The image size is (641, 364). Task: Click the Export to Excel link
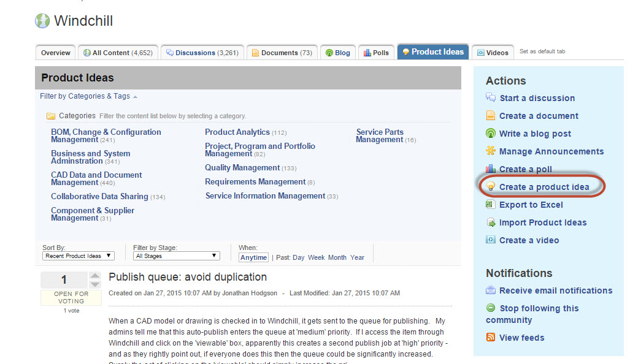click(531, 205)
